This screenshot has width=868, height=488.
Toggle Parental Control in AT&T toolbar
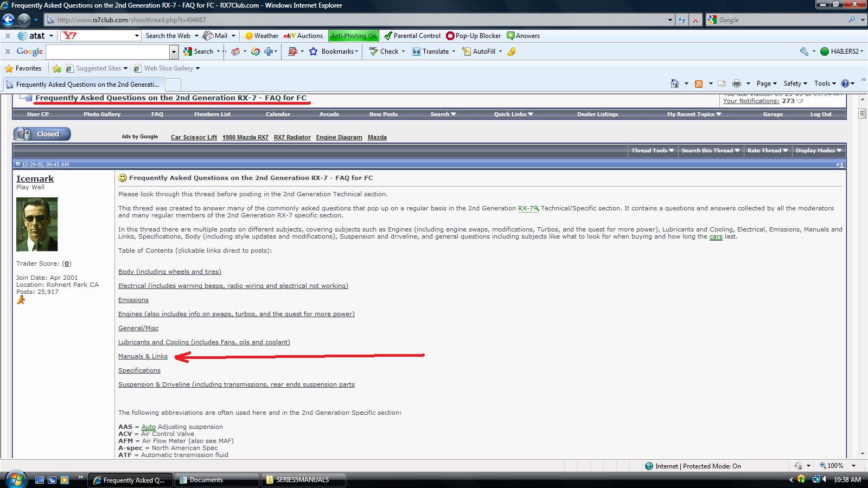[412, 36]
